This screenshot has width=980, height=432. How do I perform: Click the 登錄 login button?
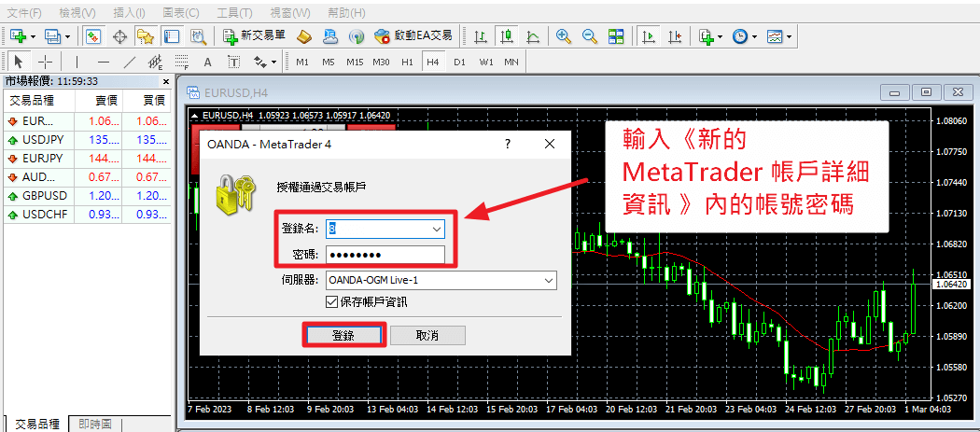(x=343, y=335)
